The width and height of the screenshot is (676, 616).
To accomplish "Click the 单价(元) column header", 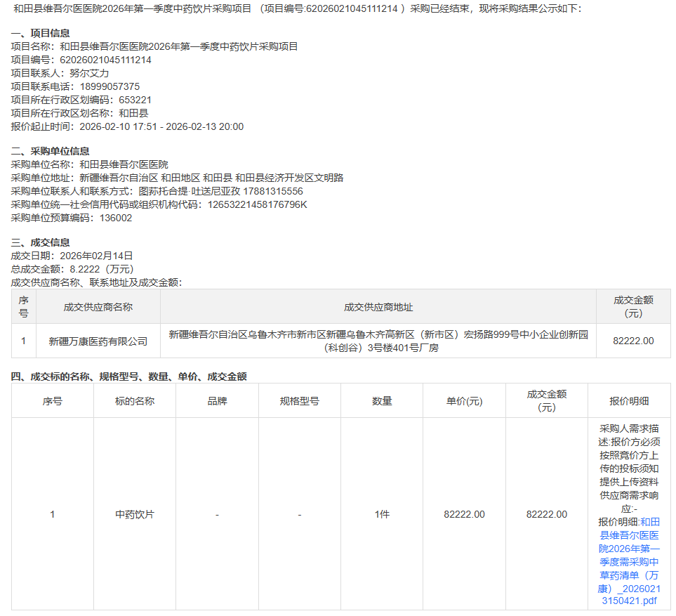I will click(x=464, y=401).
